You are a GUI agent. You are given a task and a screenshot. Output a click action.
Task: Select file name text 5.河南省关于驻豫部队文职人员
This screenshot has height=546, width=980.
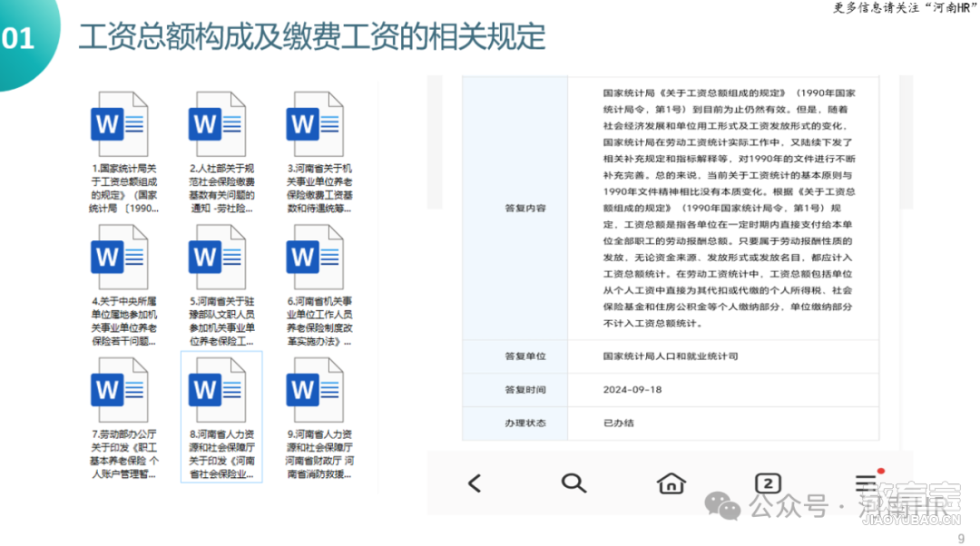tap(222, 321)
